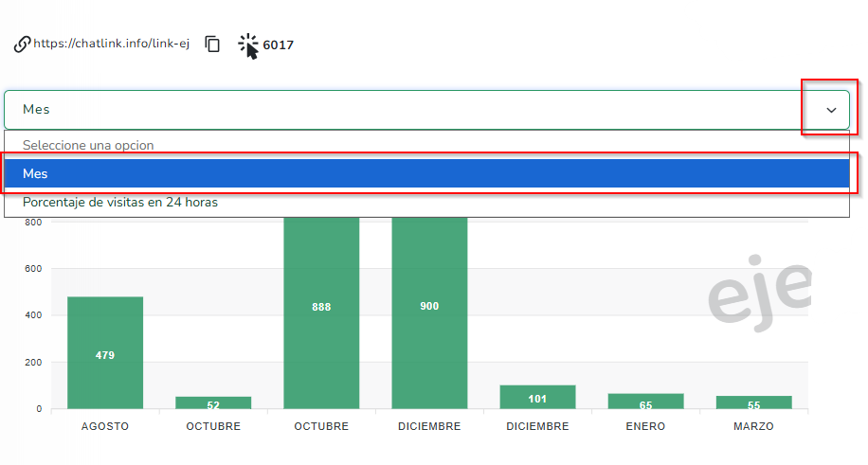The width and height of the screenshot is (868, 465).
Task: Click the MARZO bar showing 55
Action: point(753,402)
